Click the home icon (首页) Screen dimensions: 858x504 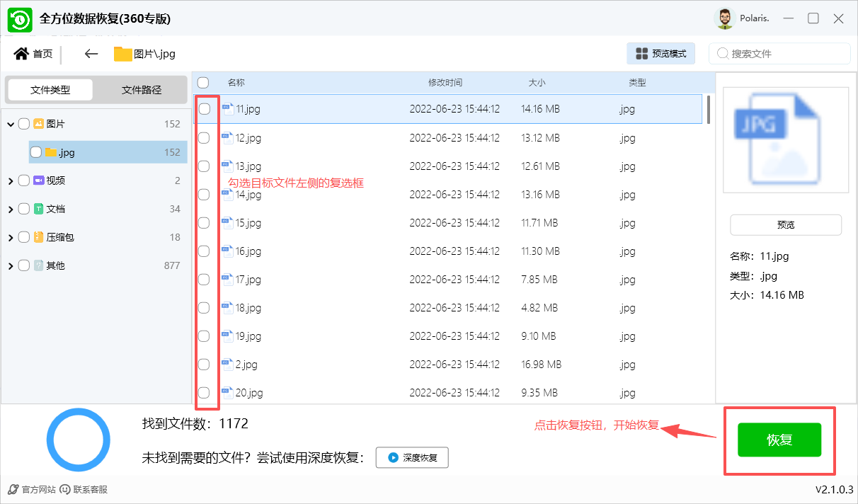coord(21,54)
